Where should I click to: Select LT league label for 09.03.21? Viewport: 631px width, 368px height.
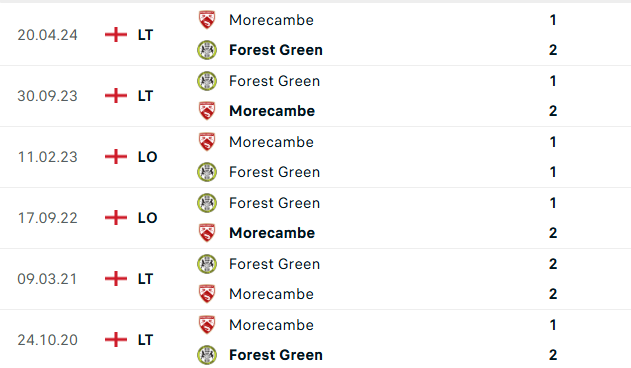point(145,279)
